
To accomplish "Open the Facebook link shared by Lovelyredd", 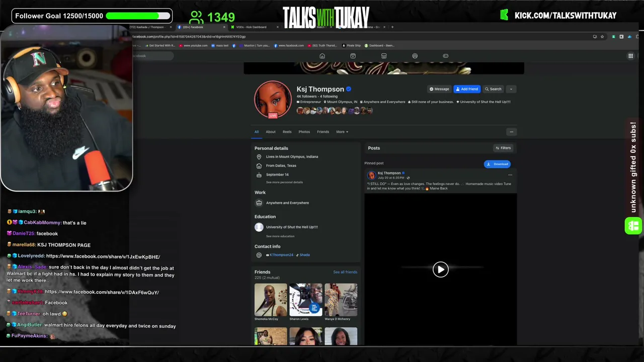I will 103,256.
